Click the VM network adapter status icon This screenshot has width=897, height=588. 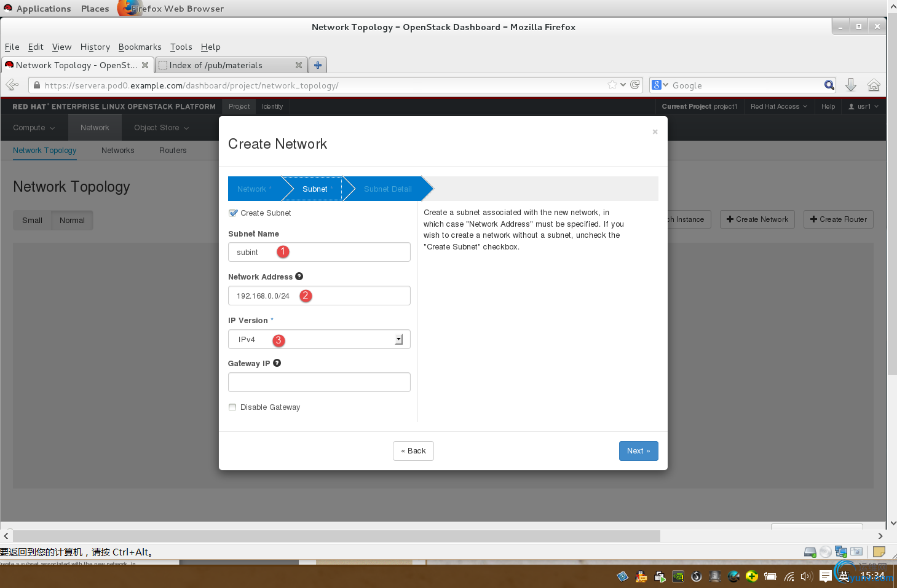840,552
